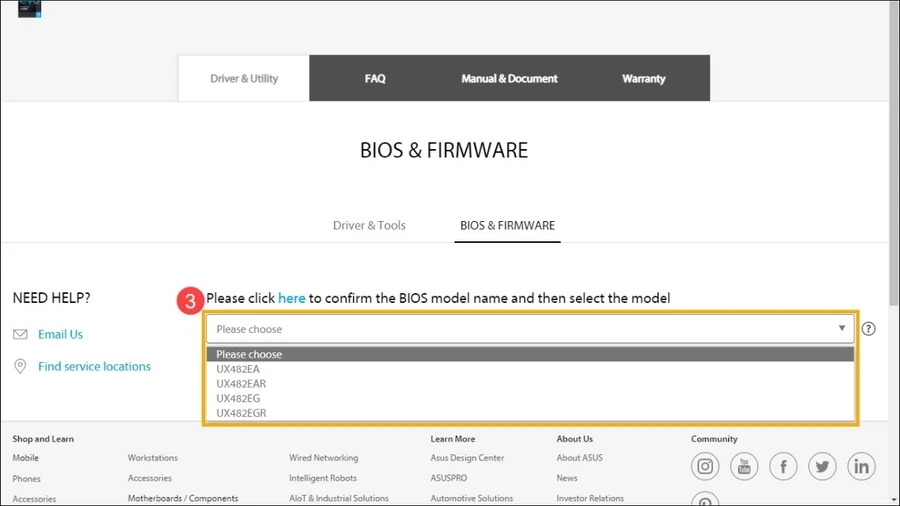Select UX482EAR from the model list
Screen dimensions: 900x506
[x=530, y=383]
